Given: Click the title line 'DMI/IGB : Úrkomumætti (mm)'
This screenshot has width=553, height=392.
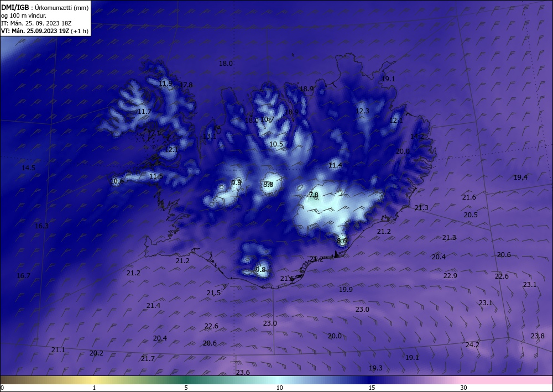Looking at the screenshot, I should click(x=45, y=7).
